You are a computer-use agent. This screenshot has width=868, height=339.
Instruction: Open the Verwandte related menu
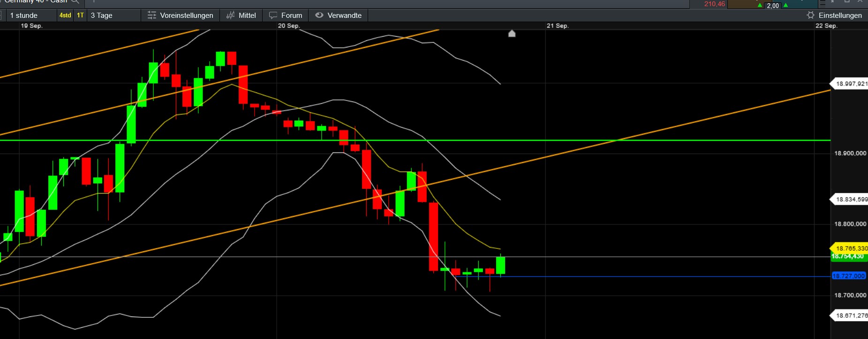339,15
